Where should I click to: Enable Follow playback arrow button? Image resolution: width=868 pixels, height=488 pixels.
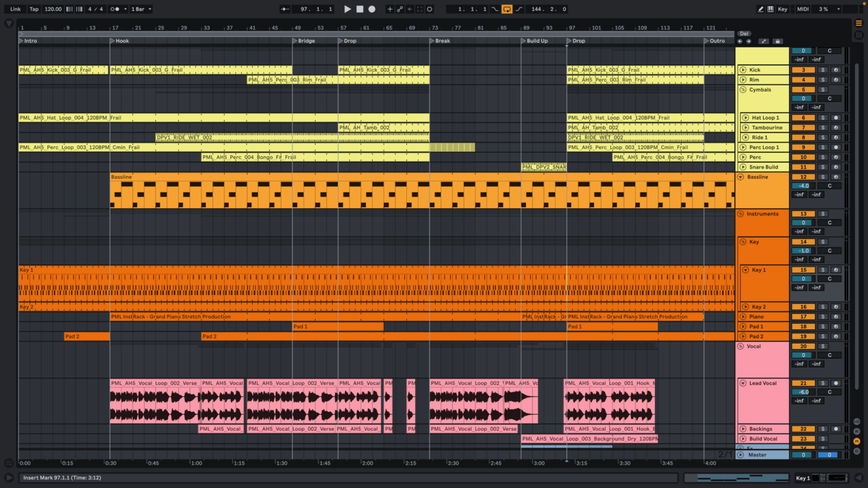pyautogui.click(x=285, y=10)
